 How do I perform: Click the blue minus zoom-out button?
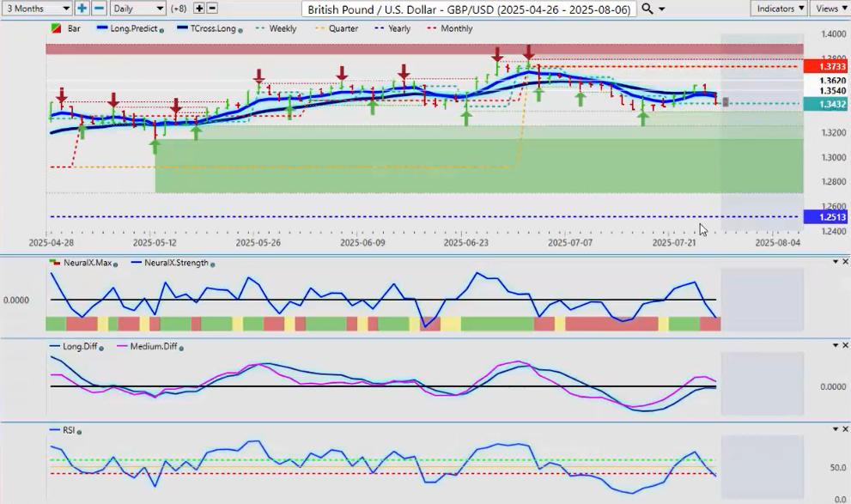(99, 8)
